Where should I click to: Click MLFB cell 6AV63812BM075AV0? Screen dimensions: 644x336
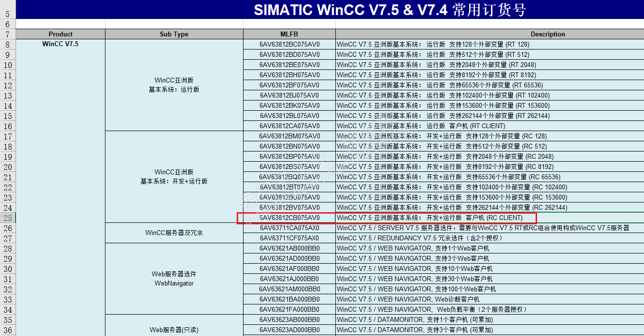tap(289, 136)
